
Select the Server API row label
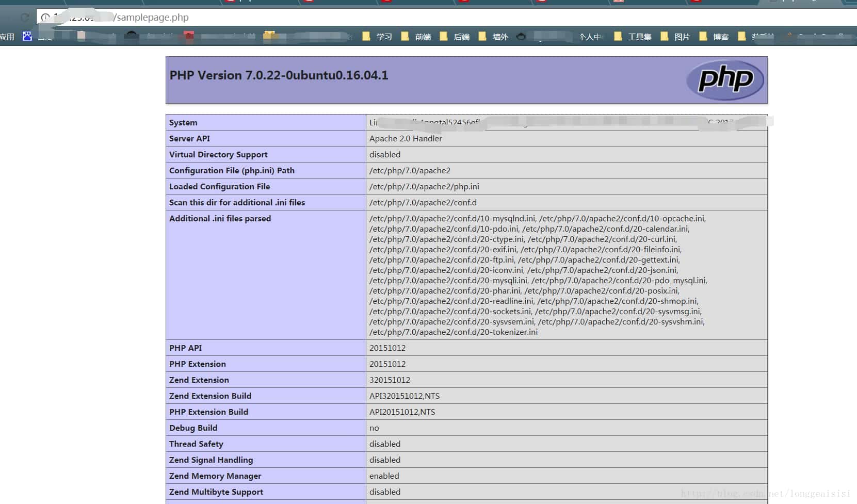[x=189, y=139]
